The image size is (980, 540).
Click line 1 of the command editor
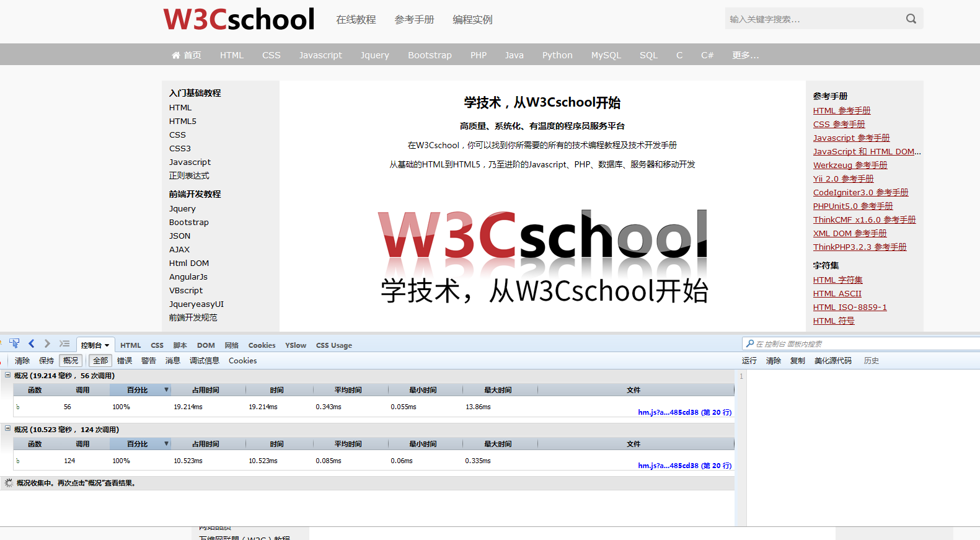[x=863, y=376]
